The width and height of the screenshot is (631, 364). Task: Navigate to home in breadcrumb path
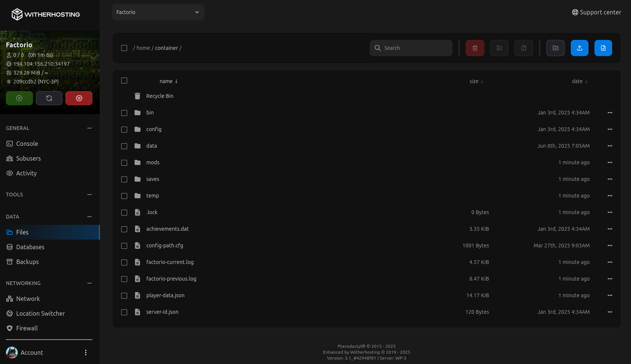(143, 48)
